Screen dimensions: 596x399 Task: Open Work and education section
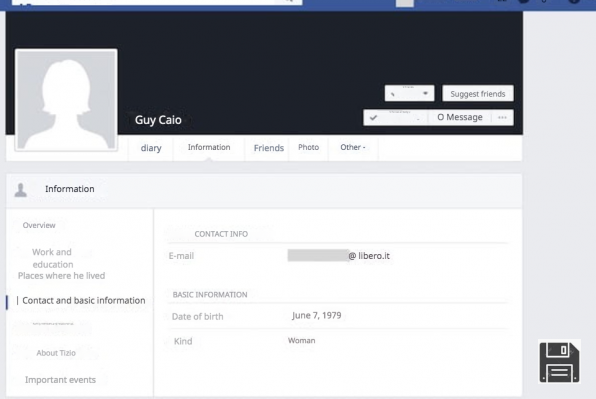point(52,258)
